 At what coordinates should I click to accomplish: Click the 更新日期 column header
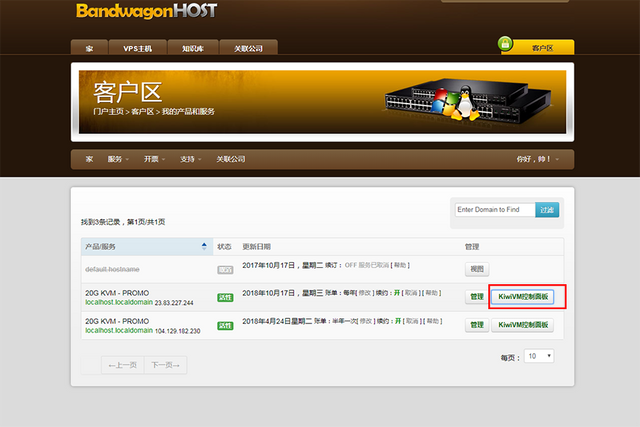(256, 247)
